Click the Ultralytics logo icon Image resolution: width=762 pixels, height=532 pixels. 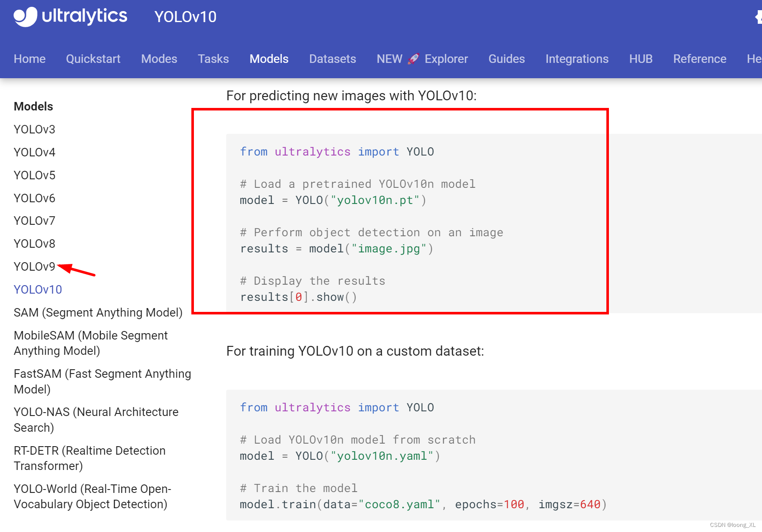click(x=26, y=17)
